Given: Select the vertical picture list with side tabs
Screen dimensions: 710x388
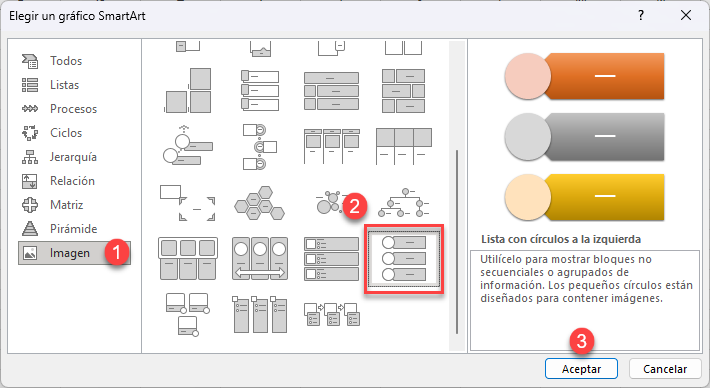Looking at the screenshot, I should point(259,91).
